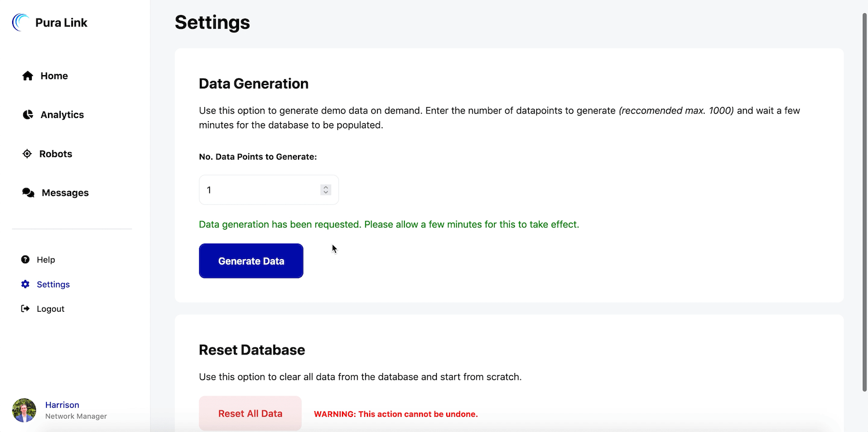Click the Reset All Data button

[x=250, y=413]
